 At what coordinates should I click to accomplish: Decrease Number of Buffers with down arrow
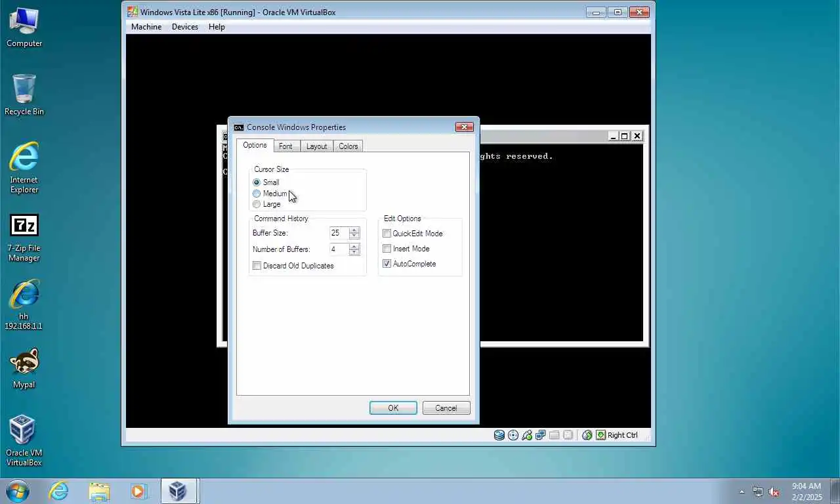tap(354, 252)
